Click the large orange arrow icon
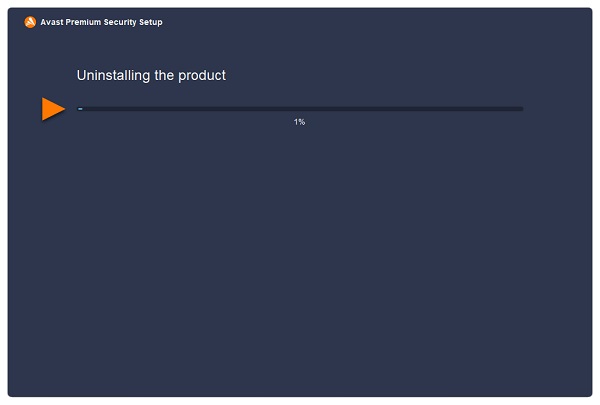This screenshot has width=600, height=405. (53, 109)
